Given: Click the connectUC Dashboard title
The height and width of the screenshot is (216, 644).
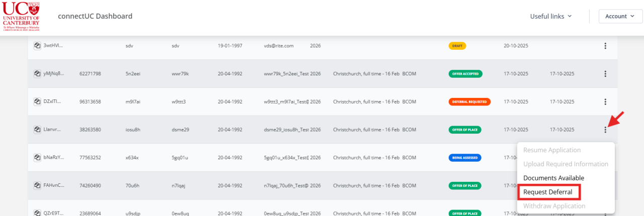Looking at the screenshot, I should point(95,16).
